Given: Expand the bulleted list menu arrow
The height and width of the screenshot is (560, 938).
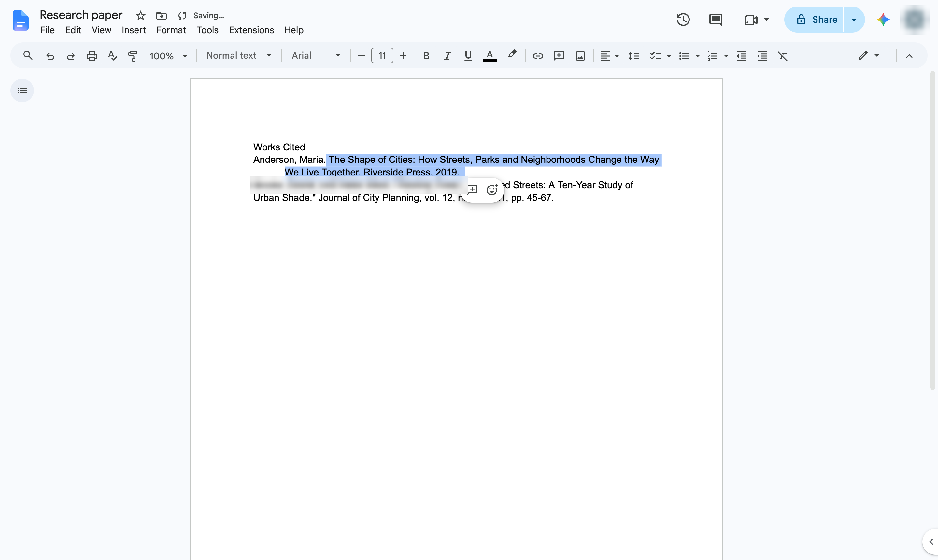Looking at the screenshot, I should pos(697,56).
